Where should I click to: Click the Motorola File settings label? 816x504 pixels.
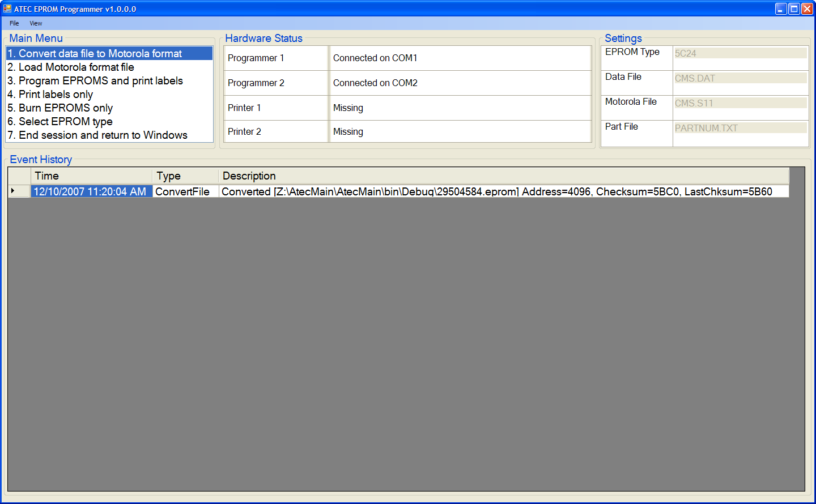tap(631, 101)
